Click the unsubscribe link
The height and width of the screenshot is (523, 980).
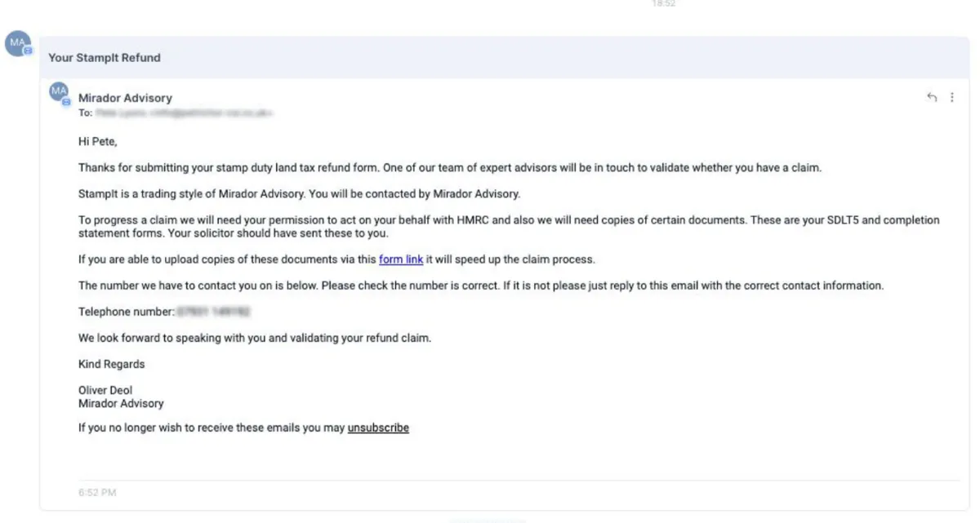(378, 428)
